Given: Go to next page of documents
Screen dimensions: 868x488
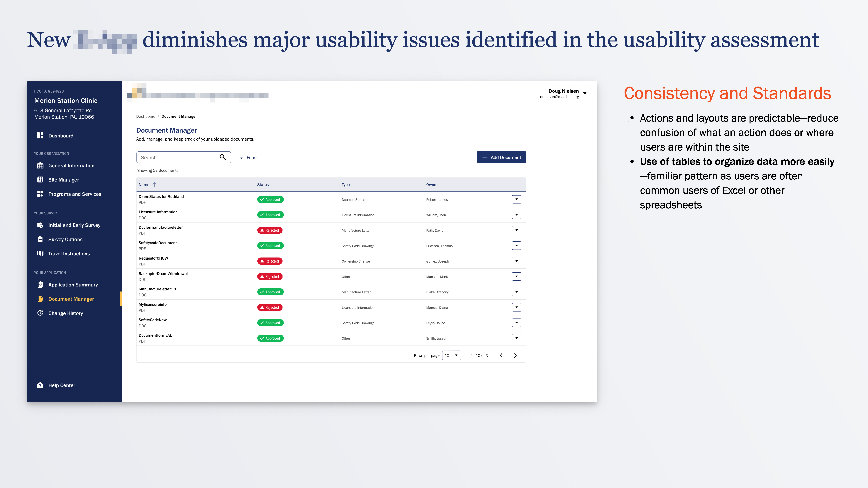Looking at the screenshot, I should click(515, 355).
